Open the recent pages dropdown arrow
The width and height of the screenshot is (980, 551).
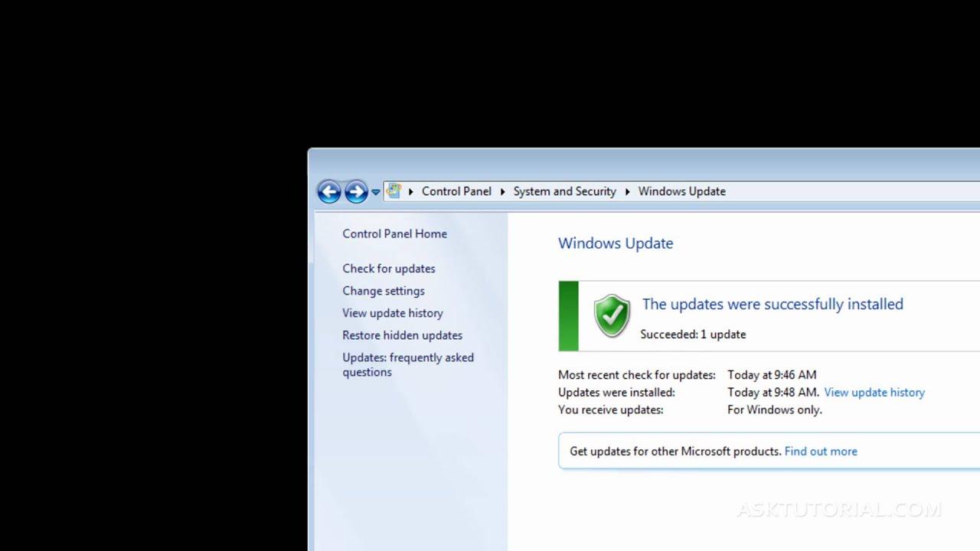click(x=376, y=193)
